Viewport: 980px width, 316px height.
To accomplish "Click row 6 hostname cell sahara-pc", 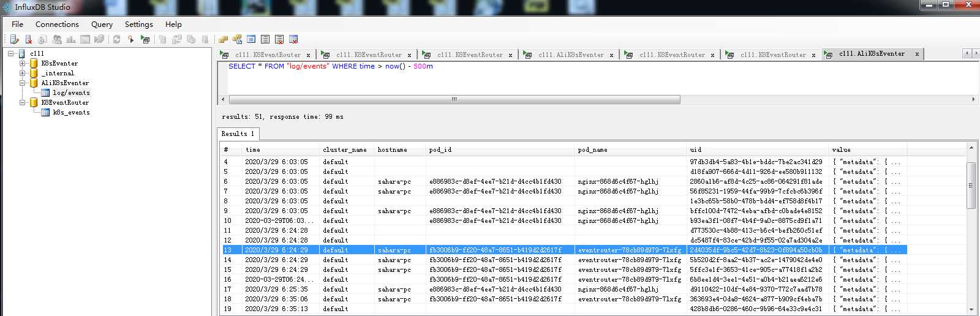I will [400, 181].
